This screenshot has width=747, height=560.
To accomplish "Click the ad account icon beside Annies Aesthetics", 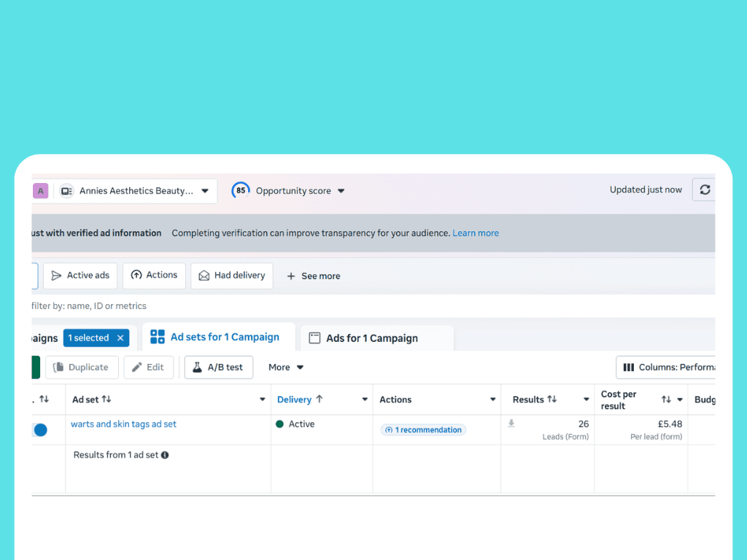I will pyautogui.click(x=66, y=191).
